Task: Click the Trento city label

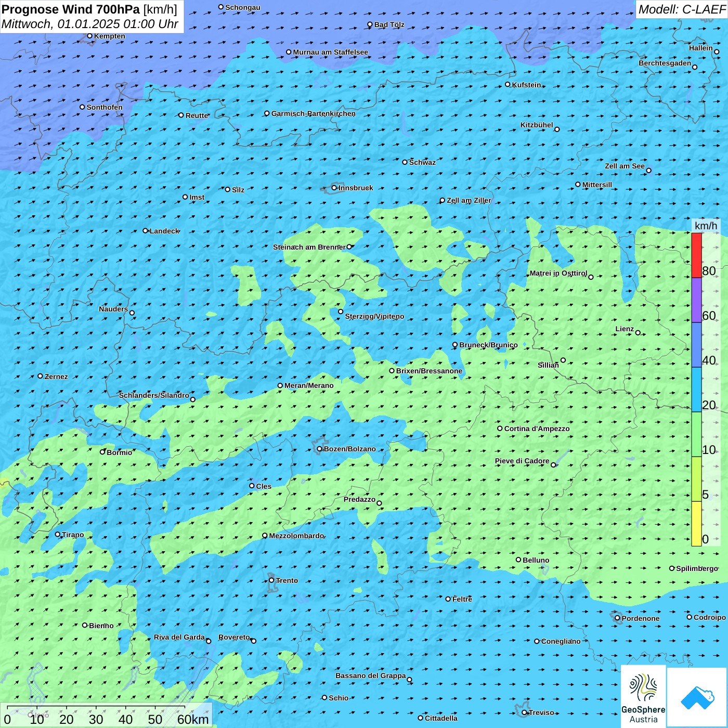Action: (287, 580)
